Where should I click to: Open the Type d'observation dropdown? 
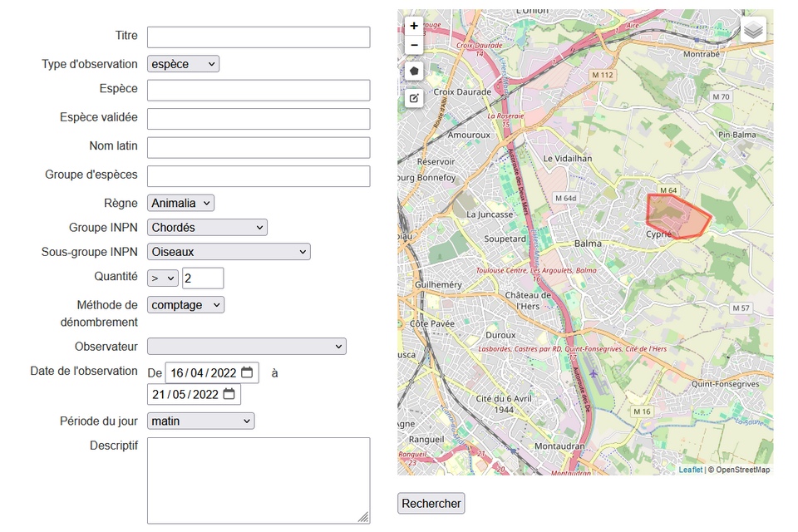click(x=183, y=64)
